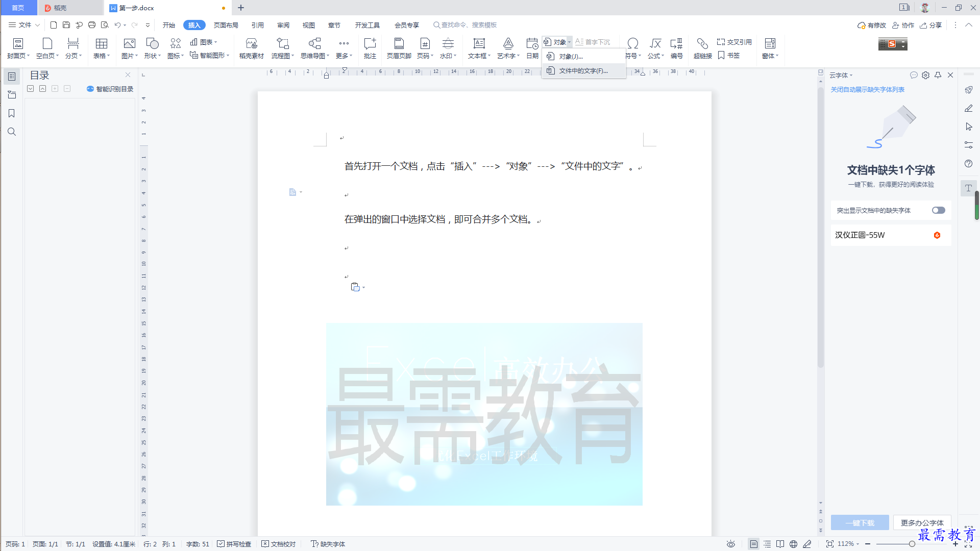
Task: Open the 表格 table insert tool
Action: click(x=102, y=48)
